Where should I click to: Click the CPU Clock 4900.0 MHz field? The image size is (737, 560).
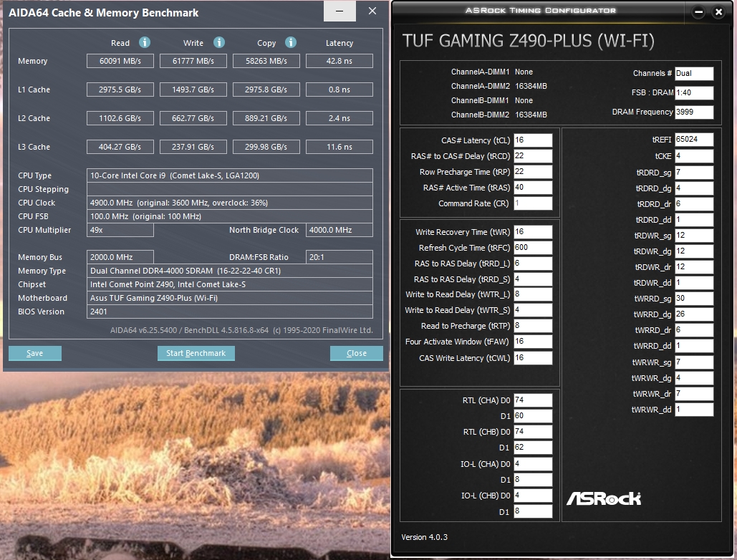point(230,203)
